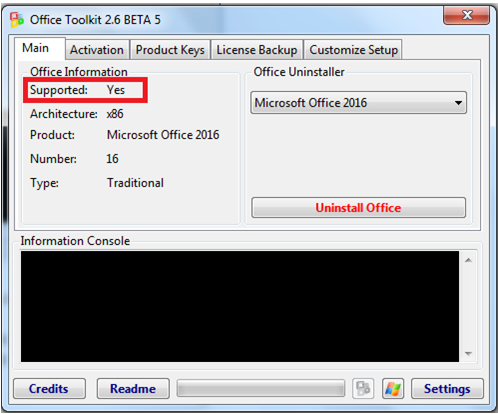Image resolution: width=498 pixels, height=414 pixels.
Task: Click the Windows flag icon button
Action: coord(393,388)
